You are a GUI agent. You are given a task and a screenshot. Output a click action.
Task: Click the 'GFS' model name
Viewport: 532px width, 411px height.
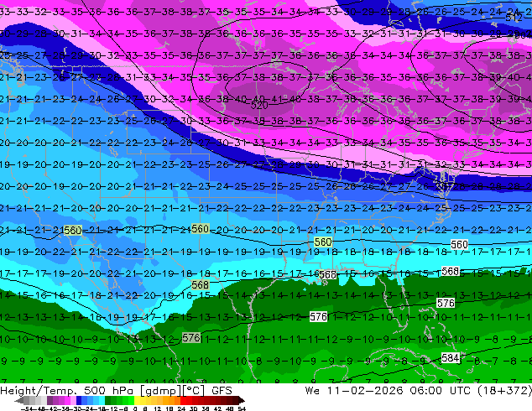pyautogui.click(x=222, y=391)
